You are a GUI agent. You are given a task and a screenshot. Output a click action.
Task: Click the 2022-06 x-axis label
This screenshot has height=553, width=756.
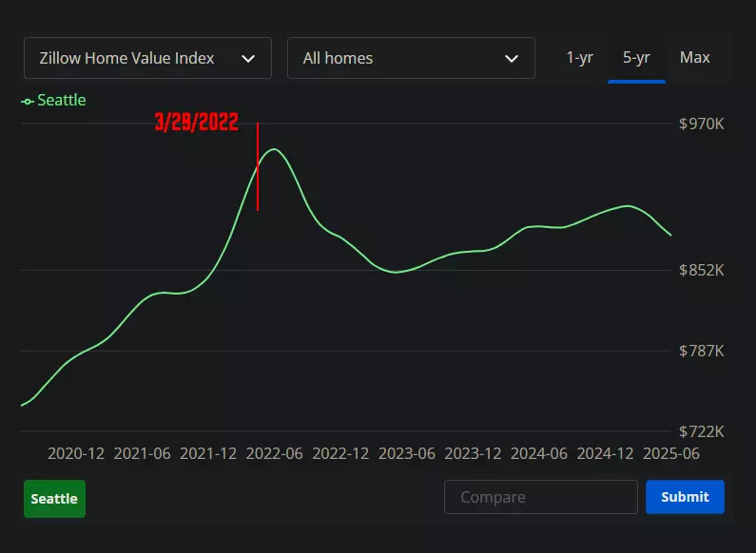pos(274,454)
